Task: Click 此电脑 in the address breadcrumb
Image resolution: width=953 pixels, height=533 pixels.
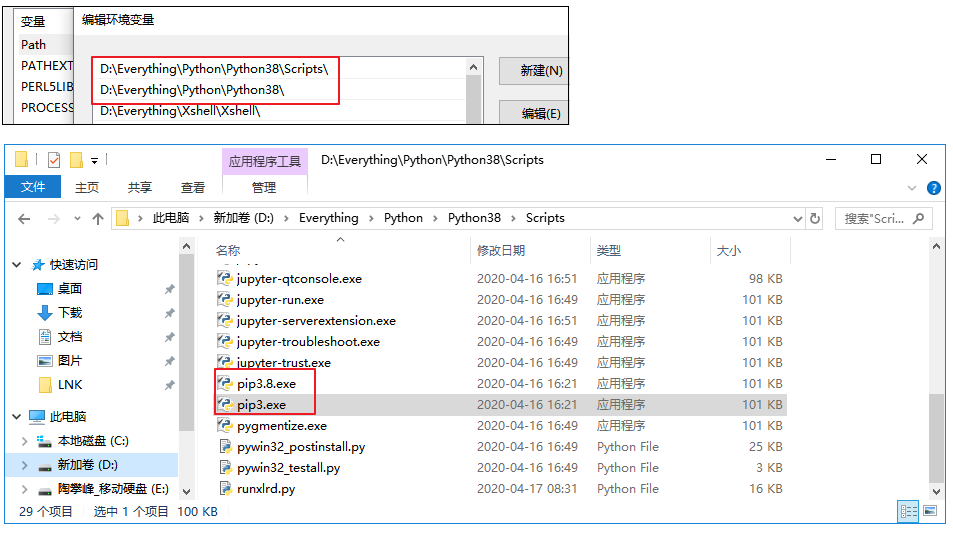Action: pos(171,218)
